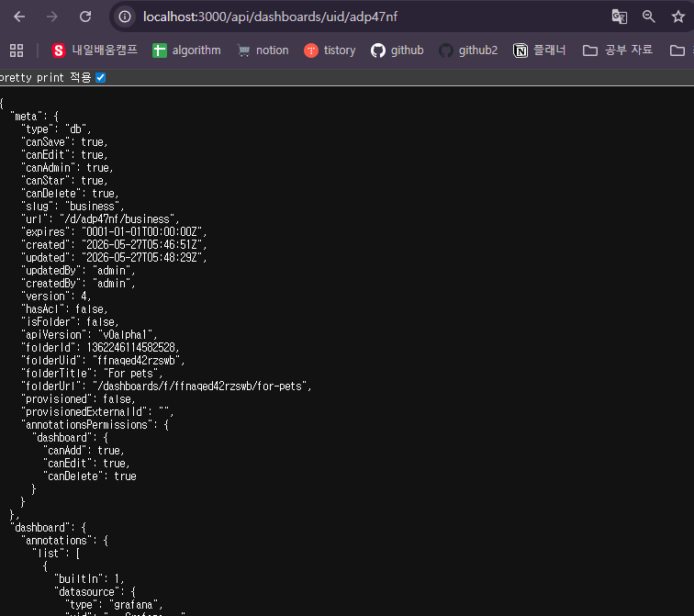This screenshot has width=694, height=616.
Task: Open site information icon in address bar
Action: [x=125, y=17]
